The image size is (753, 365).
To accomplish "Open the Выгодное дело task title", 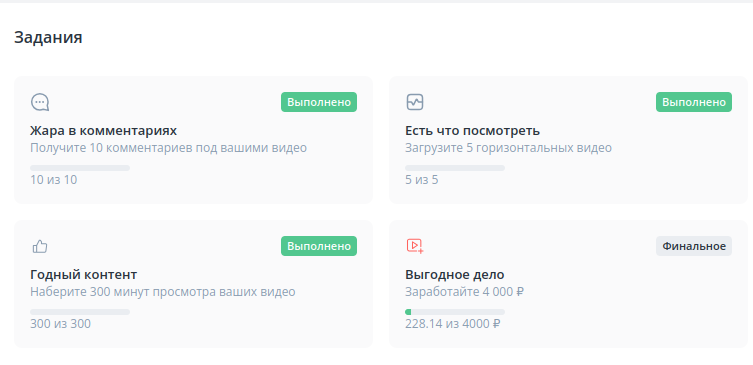I will (x=455, y=275).
